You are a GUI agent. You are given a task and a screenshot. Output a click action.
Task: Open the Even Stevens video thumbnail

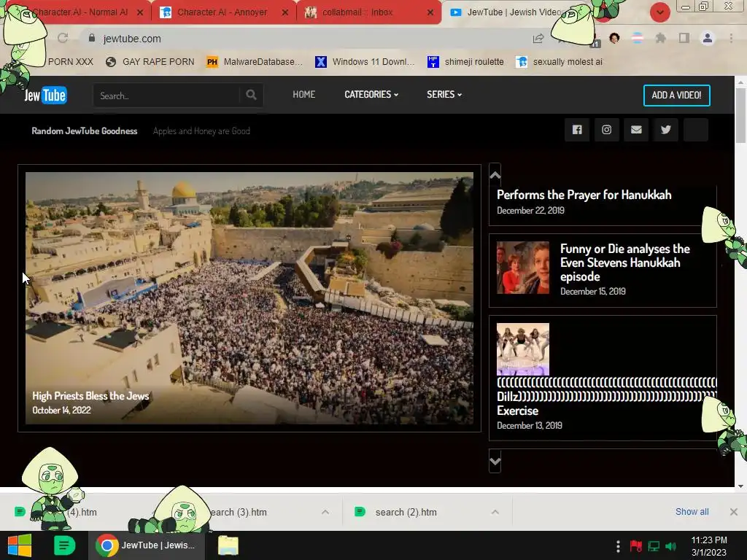[523, 267]
